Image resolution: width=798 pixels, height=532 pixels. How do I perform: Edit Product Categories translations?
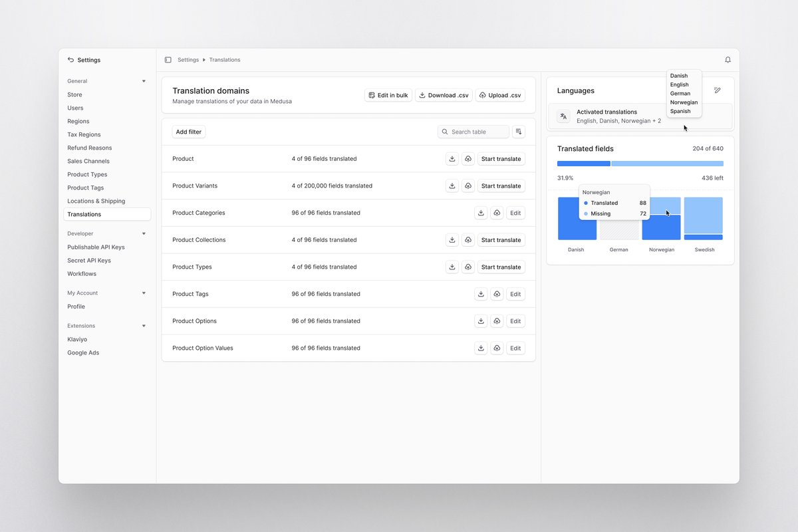(515, 213)
